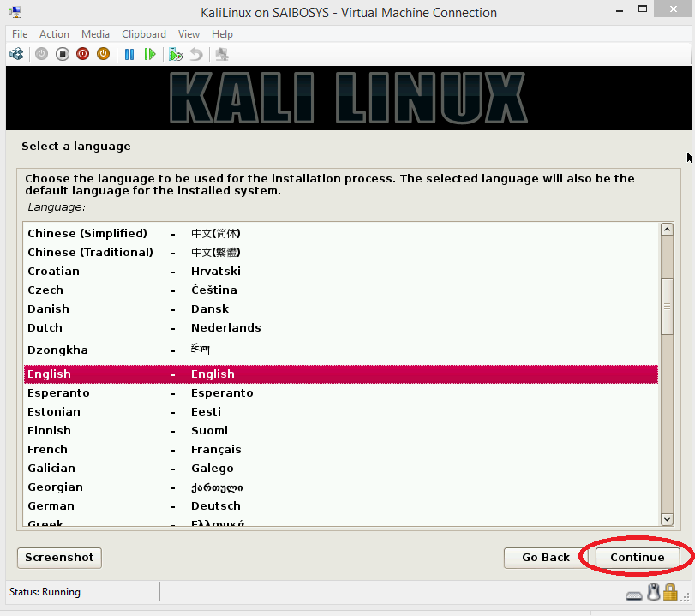Select Chinese (Simplified) language
The width and height of the screenshot is (695, 616).
pyautogui.click(x=341, y=234)
